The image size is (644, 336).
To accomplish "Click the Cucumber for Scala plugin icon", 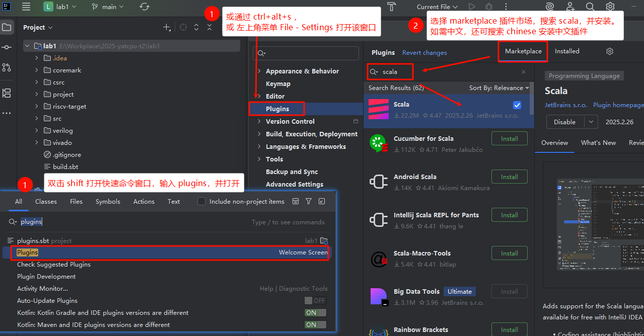I will [x=378, y=143].
